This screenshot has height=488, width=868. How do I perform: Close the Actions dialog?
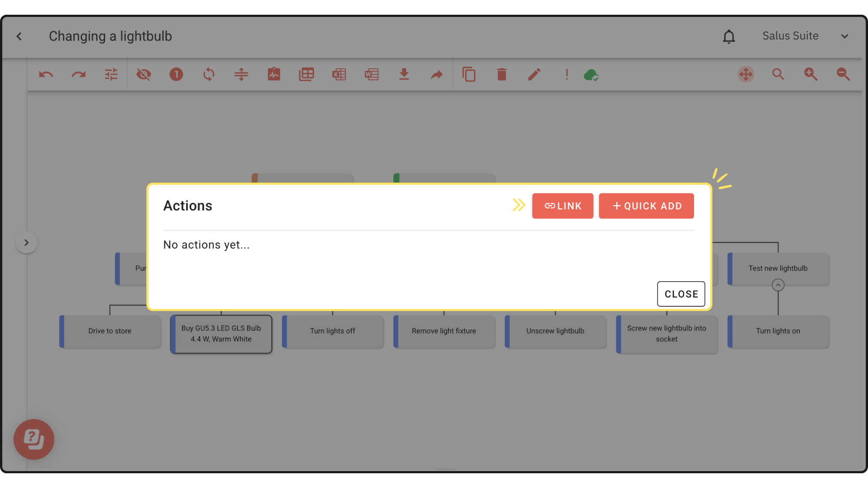pyautogui.click(x=681, y=294)
